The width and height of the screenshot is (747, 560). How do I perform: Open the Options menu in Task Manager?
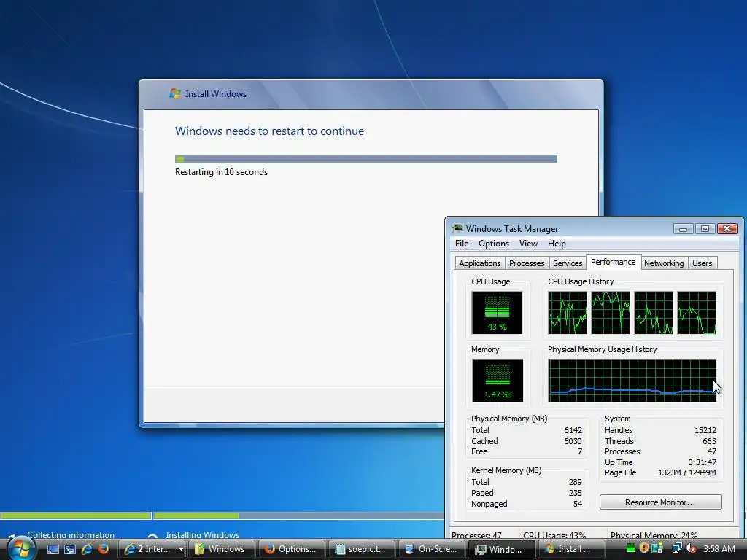pos(494,244)
